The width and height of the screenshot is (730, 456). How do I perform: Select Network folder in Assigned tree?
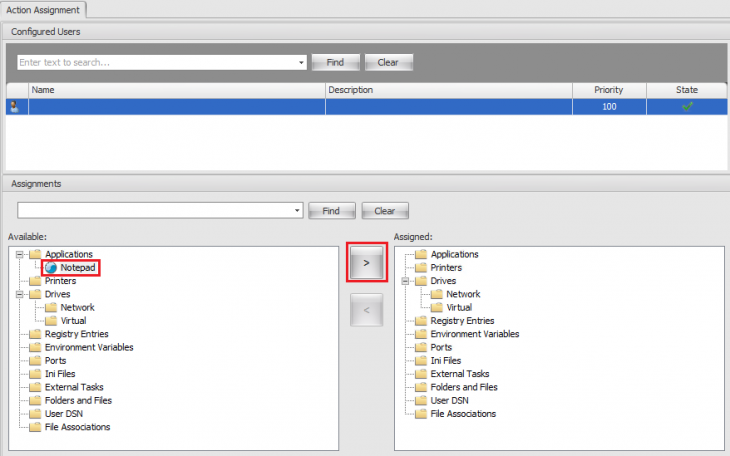click(463, 294)
